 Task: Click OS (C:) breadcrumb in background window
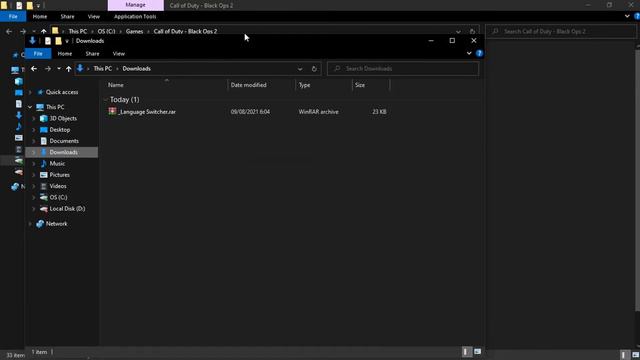click(106, 31)
